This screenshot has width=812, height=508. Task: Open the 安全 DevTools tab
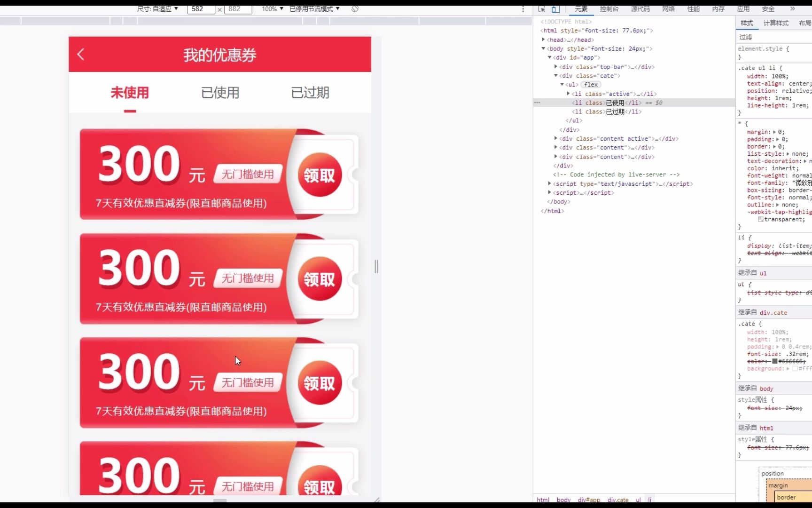(x=768, y=9)
